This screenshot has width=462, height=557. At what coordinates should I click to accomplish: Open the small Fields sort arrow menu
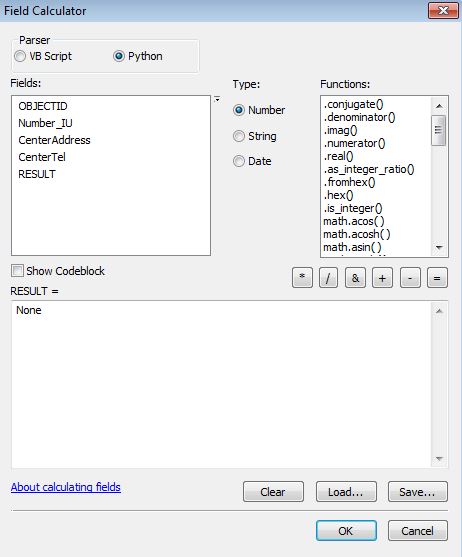(217, 99)
